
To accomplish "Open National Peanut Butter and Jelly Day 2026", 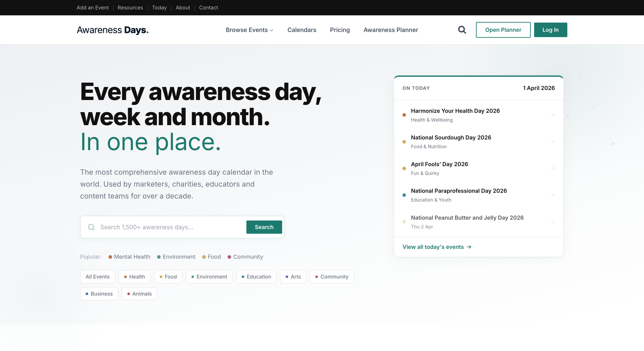I will pyautogui.click(x=467, y=218).
